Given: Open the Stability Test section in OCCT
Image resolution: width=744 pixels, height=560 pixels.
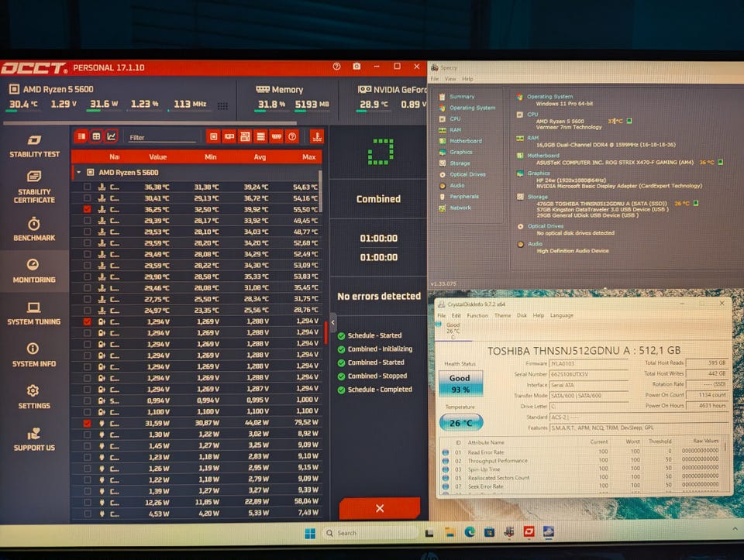Looking at the screenshot, I should tap(34, 146).
